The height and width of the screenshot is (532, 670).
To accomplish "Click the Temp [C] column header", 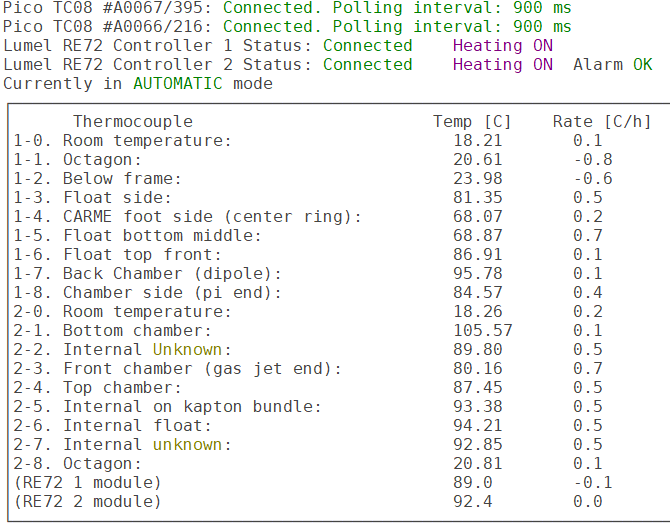I will click(472, 122).
